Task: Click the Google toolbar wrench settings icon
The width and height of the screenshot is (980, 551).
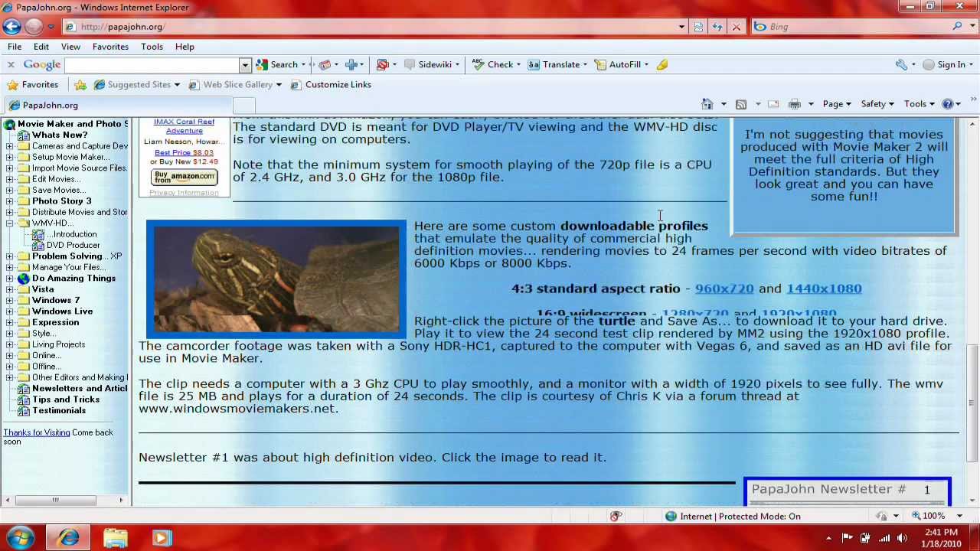Action: click(x=901, y=64)
